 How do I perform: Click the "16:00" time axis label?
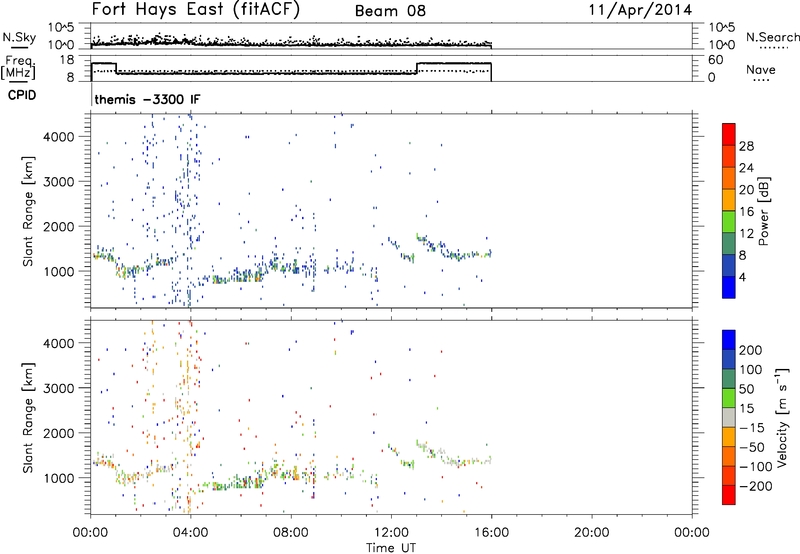point(491,533)
